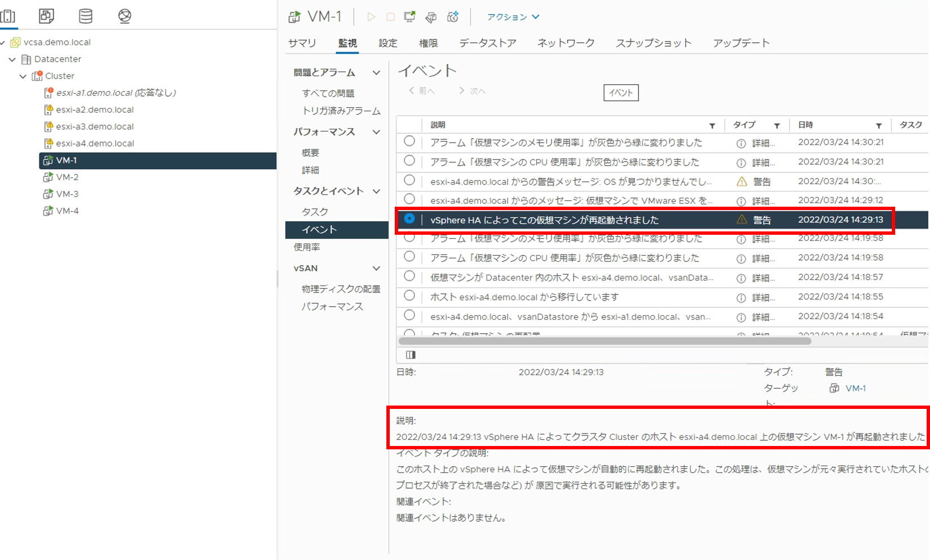Select radio for 14:30:21 CPU 使用率 alarm event
The width and height of the screenshot is (930, 560).
409,161
